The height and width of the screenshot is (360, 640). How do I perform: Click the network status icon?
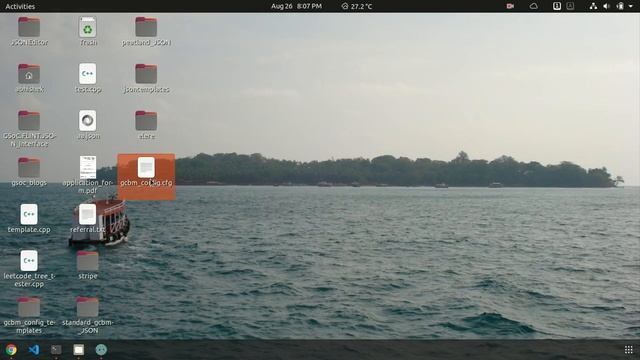tap(593, 6)
